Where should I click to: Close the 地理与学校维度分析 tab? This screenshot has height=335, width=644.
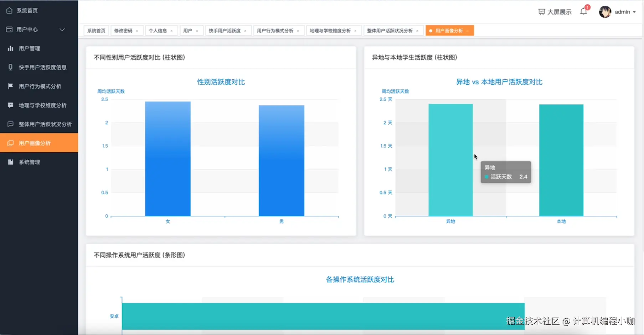[x=355, y=31]
